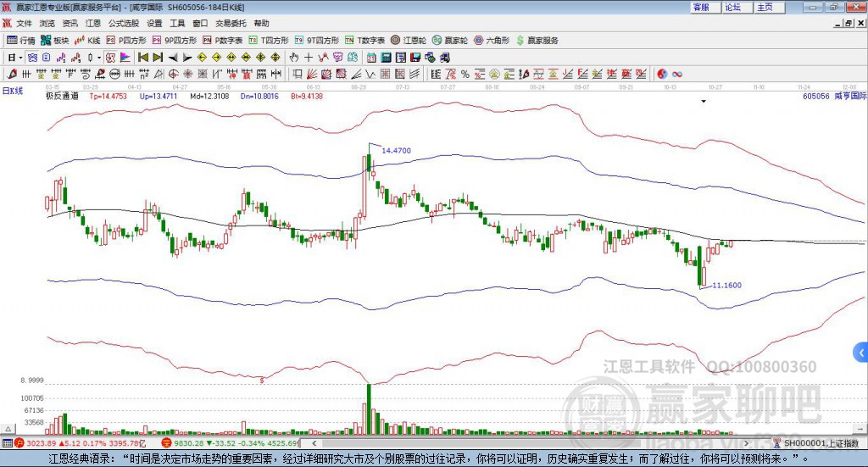
Task: Move chart left with black arrow
Action: tap(173, 58)
